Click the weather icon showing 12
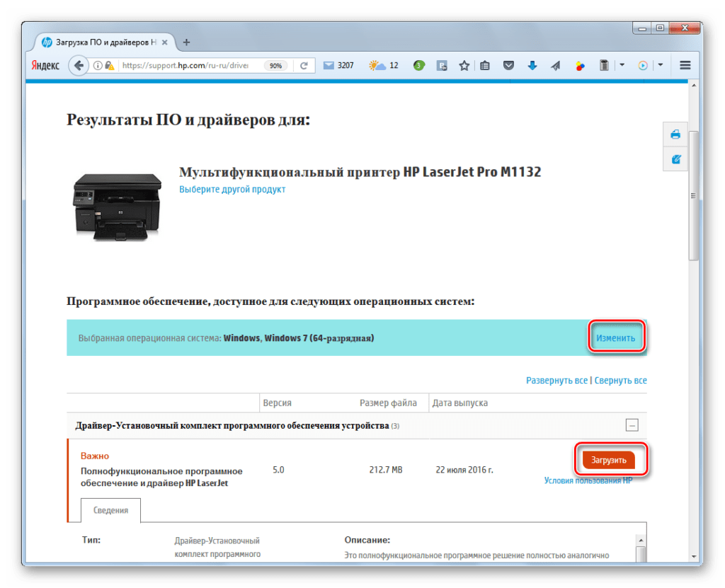725x588 pixels. point(383,66)
